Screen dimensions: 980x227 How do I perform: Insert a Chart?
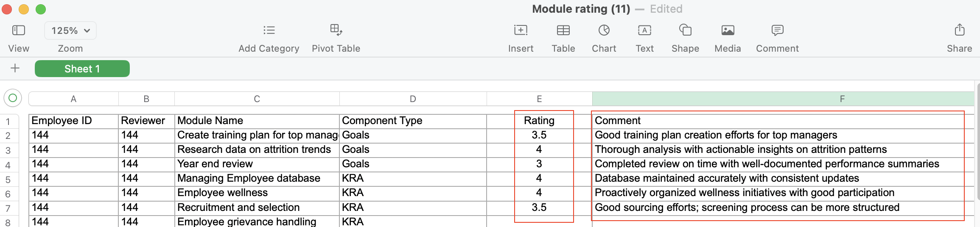(604, 30)
